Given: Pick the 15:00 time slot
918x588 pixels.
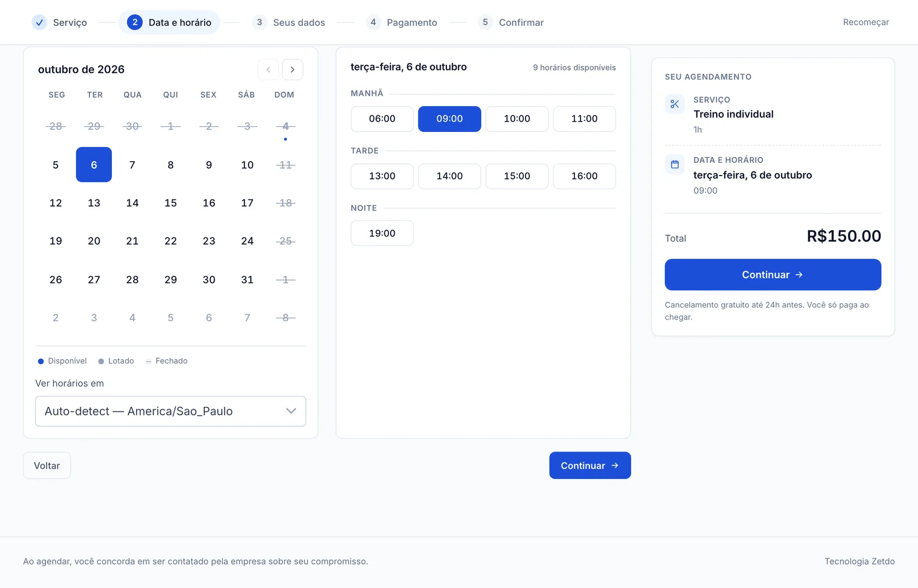Looking at the screenshot, I should (x=517, y=176).
